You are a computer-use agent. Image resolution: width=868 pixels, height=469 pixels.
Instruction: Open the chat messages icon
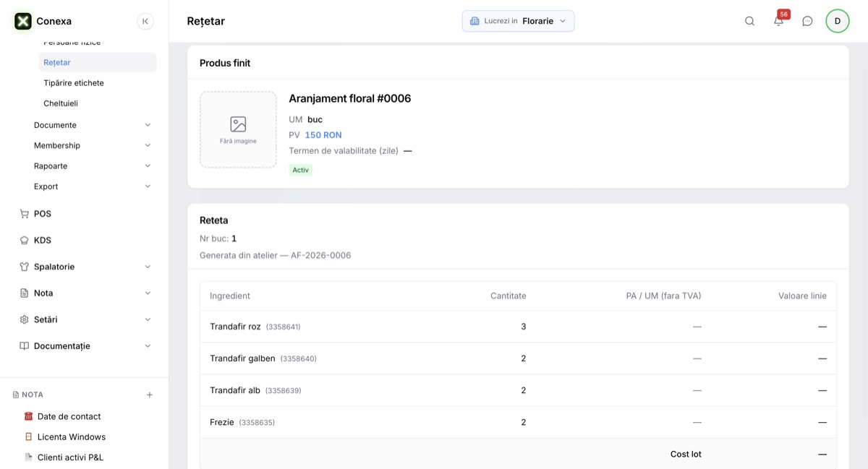(807, 21)
